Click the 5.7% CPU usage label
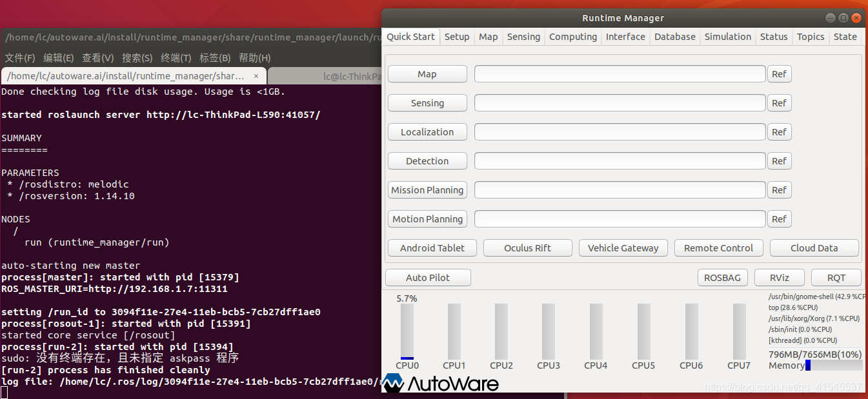 coord(407,298)
